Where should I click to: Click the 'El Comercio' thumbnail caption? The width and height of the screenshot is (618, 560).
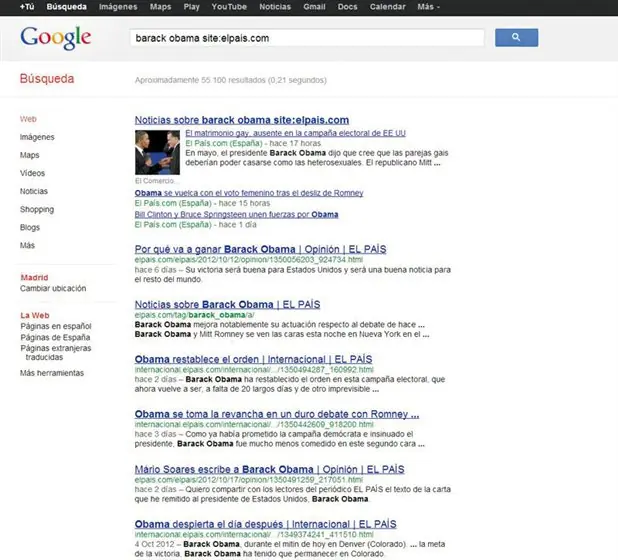tap(156, 181)
